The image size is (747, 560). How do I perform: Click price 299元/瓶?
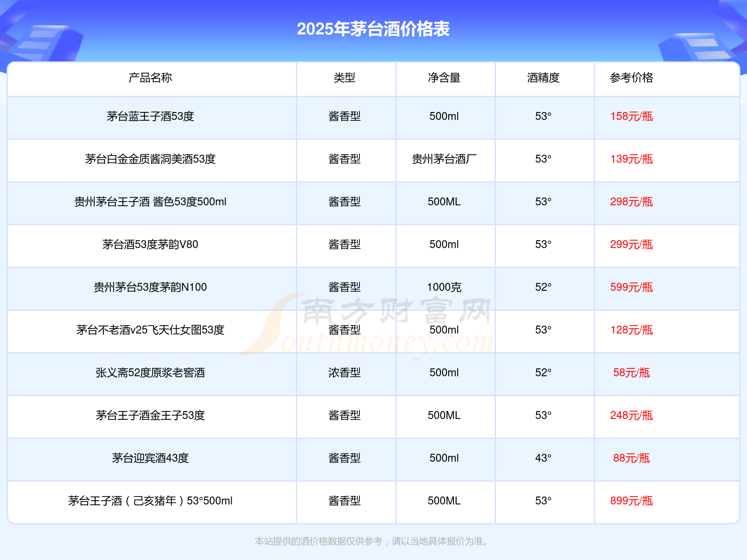point(632,244)
